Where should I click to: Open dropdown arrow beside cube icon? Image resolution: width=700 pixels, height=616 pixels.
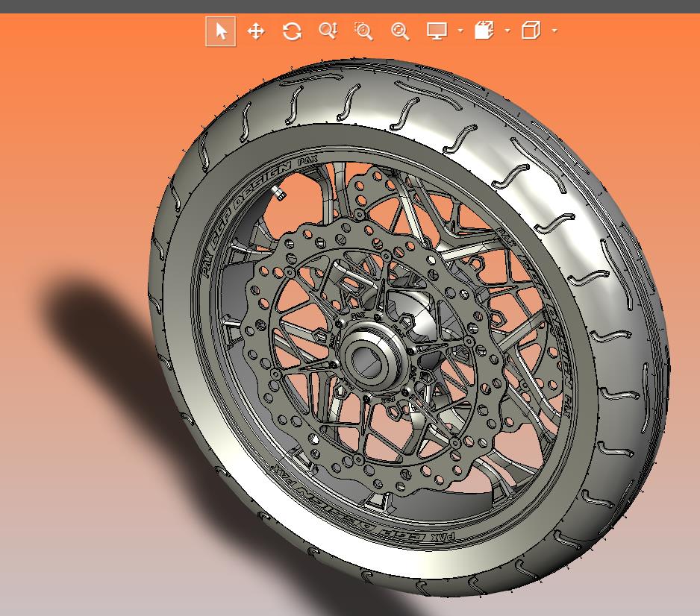point(554,31)
